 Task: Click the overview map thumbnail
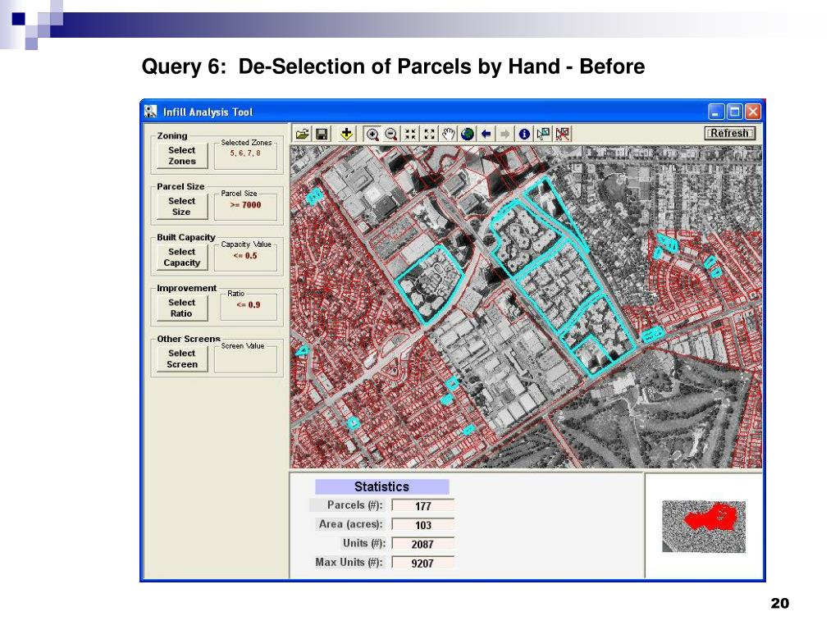[x=703, y=526]
